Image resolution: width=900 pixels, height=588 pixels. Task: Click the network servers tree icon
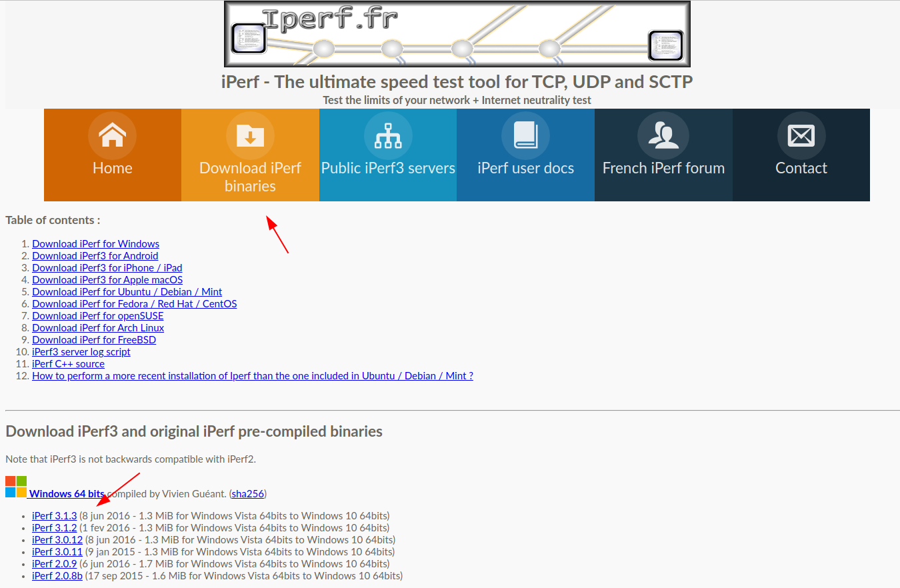click(388, 136)
